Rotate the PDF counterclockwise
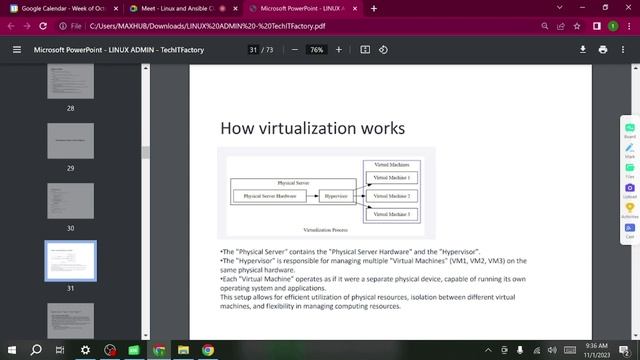This screenshot has height=360, width=640. (383, 50)
